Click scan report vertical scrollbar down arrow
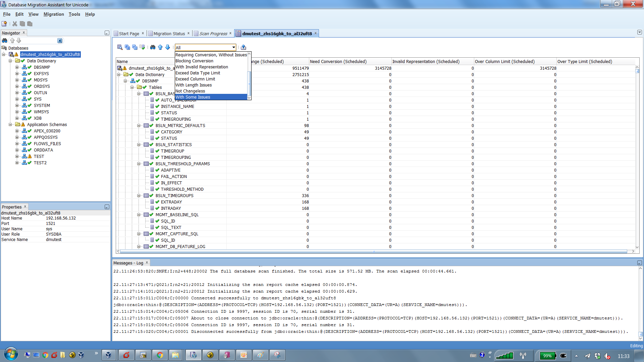This screenshot has height=362, width=644. coord(637,247)
